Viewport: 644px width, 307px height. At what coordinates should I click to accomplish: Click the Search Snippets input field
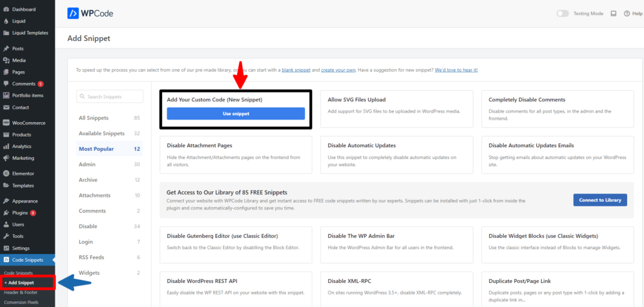[109, 97]
